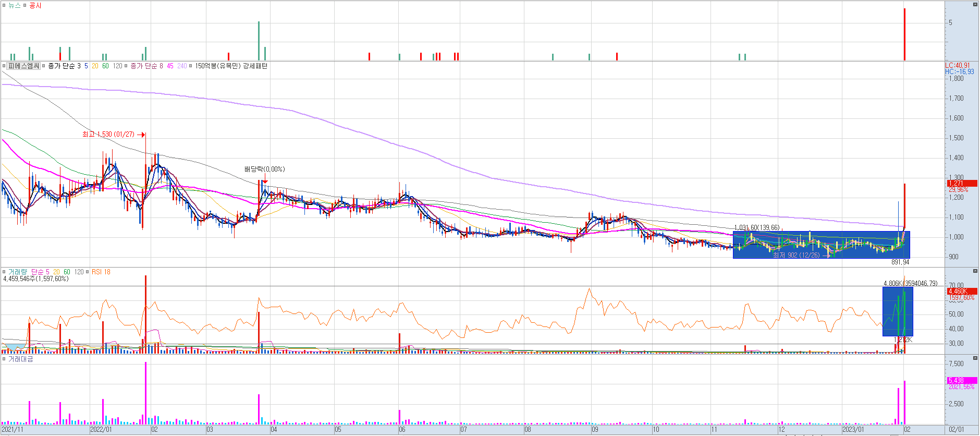This screenshot has height=436, width=980.
Task: Click the tallest green news bar near 04
Action: pos(259,41)
